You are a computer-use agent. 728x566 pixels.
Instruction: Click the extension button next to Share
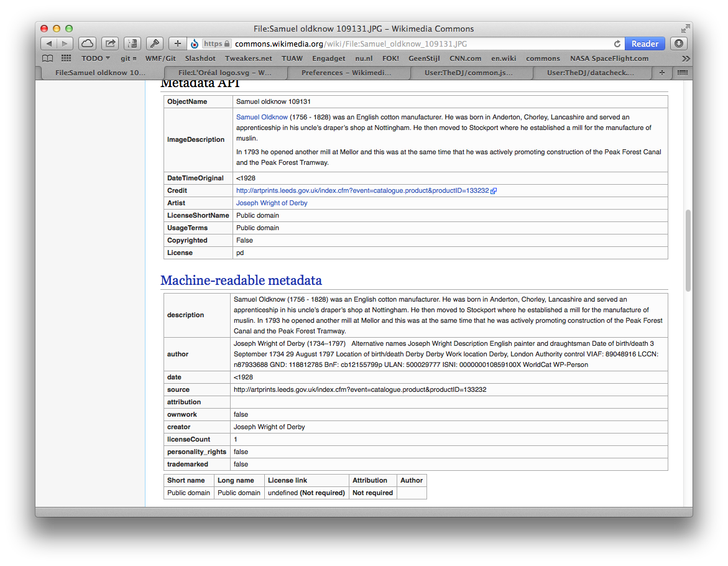click(132, 44)
